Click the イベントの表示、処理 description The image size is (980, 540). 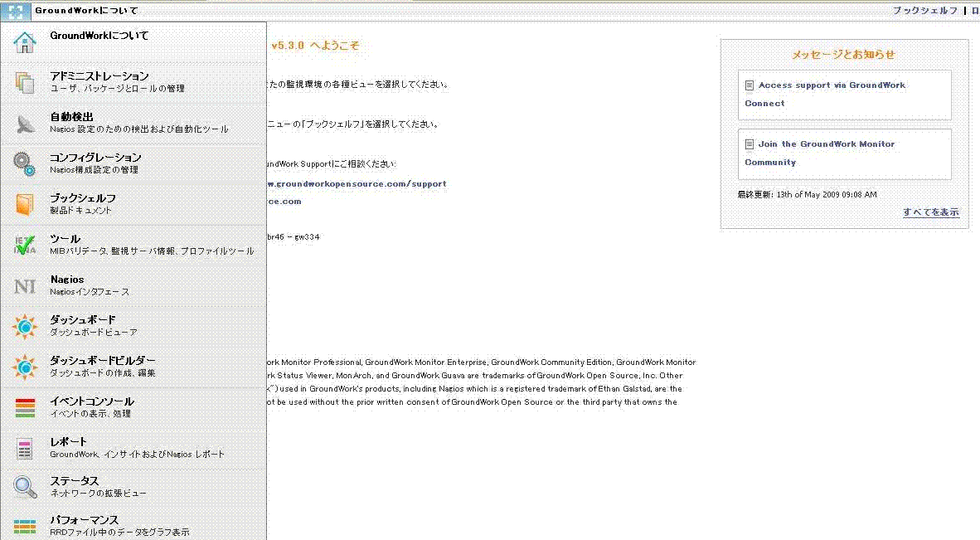point(90,414)
